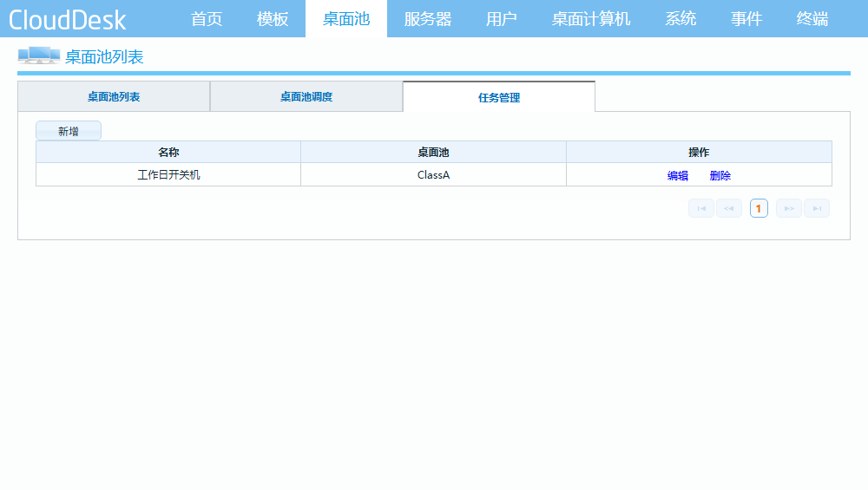The image size is (868, 490).
Task: Select page 1 in pagination
Action: click(x=759, y=208)
